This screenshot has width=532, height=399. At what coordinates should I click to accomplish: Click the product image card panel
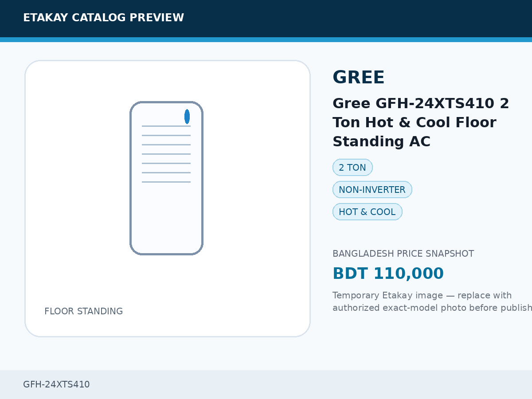[168, 199]
